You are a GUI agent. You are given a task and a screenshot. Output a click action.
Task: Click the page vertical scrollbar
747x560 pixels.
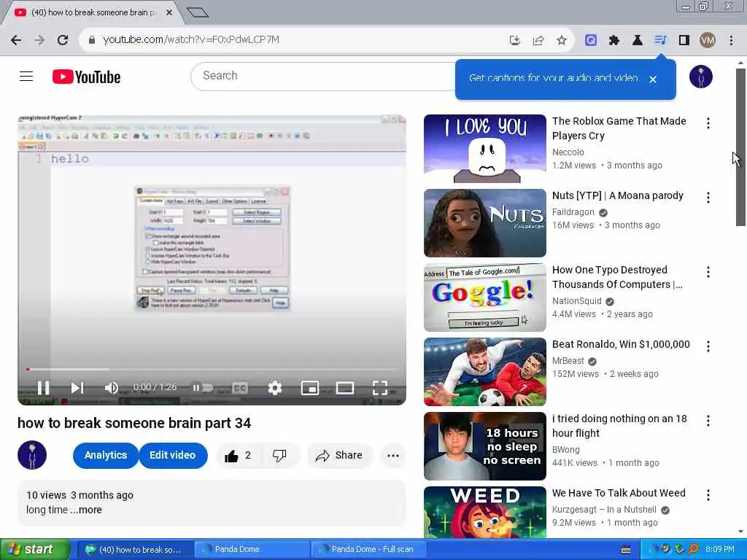(x=740, y=147)
